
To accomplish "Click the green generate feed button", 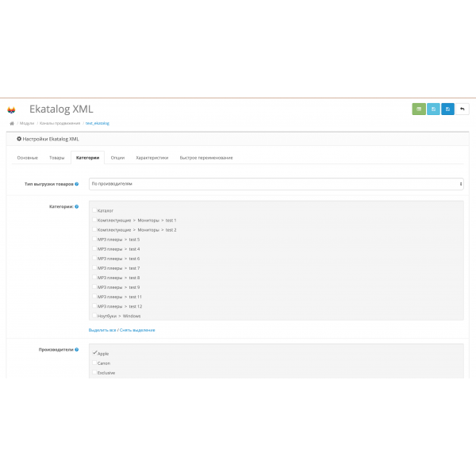I will point(419,109).
